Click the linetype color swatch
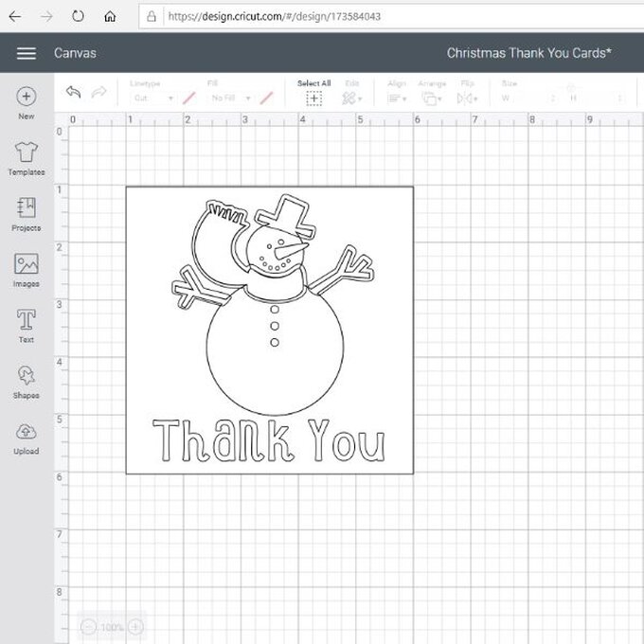644x644 pixels. (x=188, y=98)
